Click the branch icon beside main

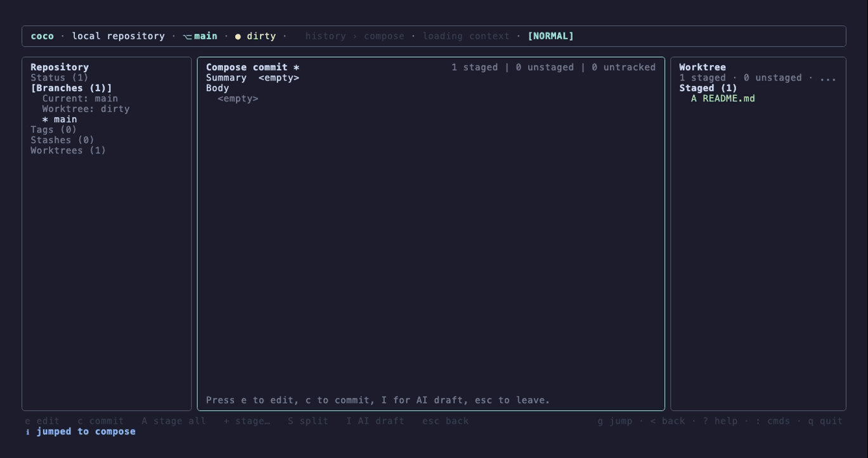pyautogui.click(x=187, y=37)
